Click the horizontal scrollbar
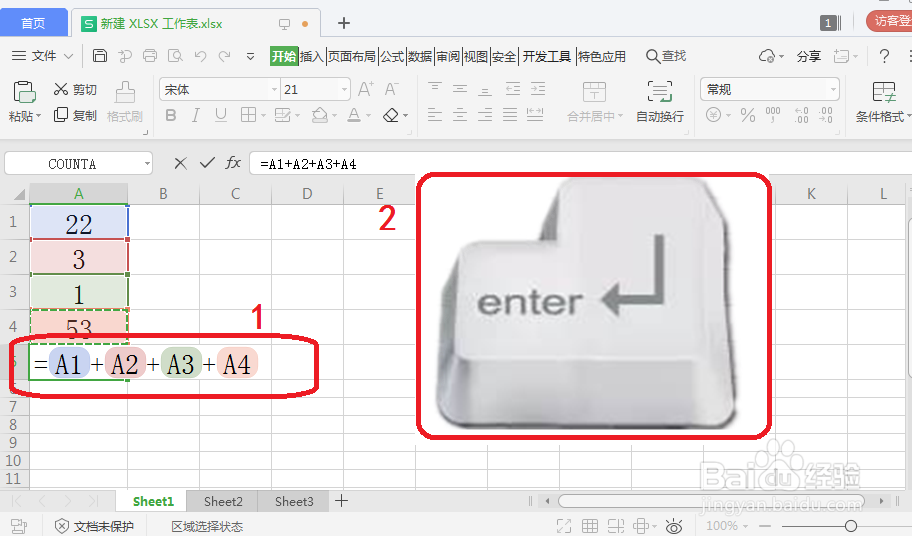 (x=711, y=501)
